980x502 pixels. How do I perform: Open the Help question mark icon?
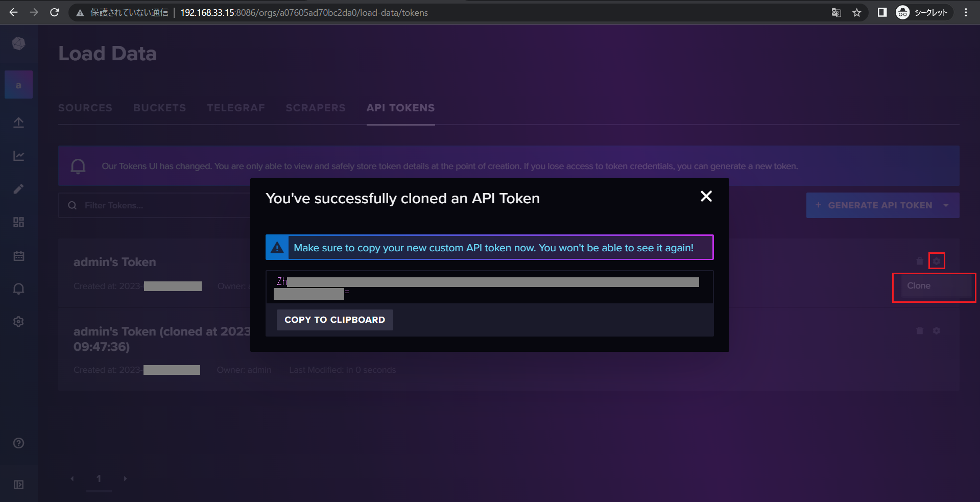point(19,443)
